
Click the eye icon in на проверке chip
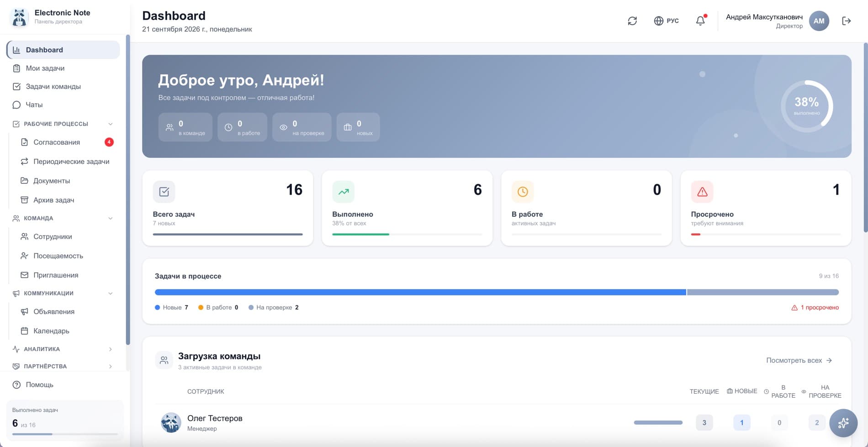[x=283, y=127]
